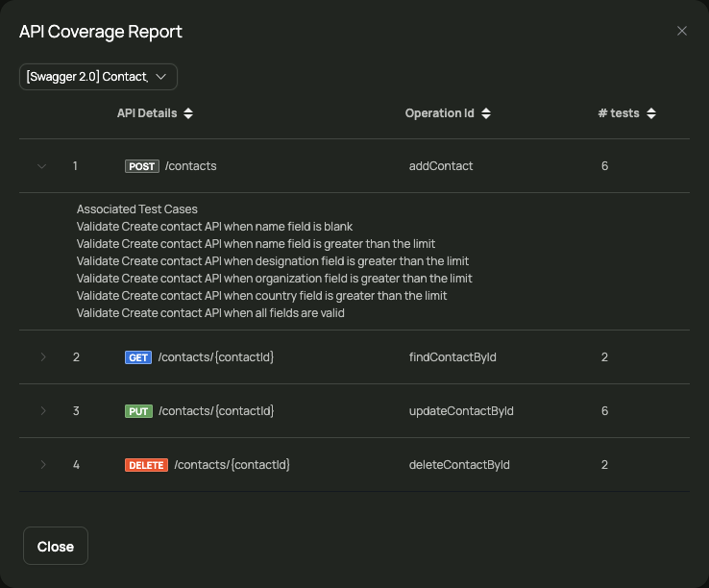The image size is (709, 588).
Task: Click the Operation Id sort arrows
Action: point(485,113)
